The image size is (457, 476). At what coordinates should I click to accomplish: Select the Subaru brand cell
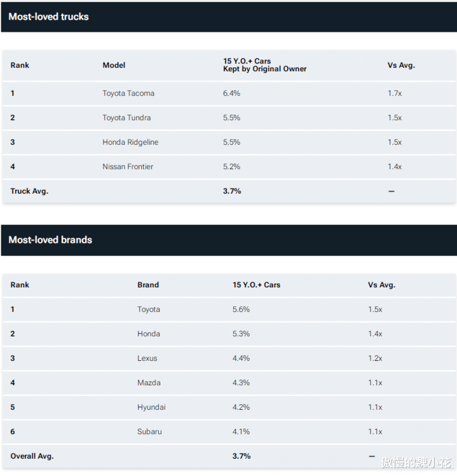click(149, 432)
